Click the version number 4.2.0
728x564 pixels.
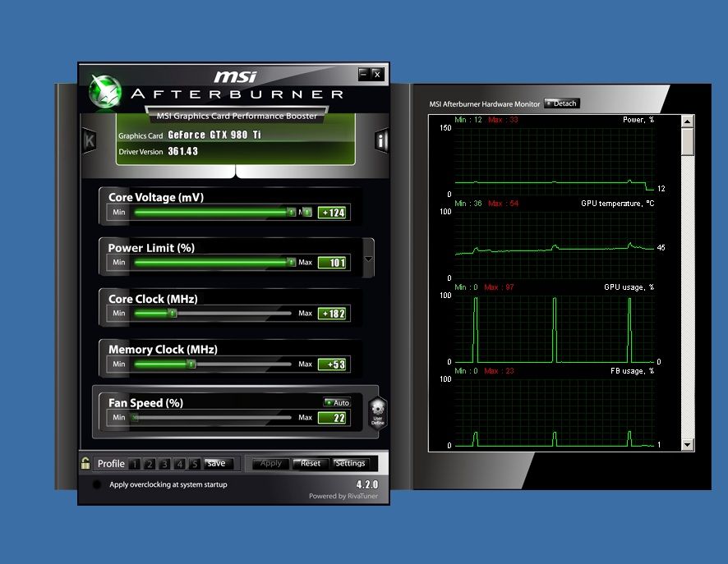click(x=367, y=484)
